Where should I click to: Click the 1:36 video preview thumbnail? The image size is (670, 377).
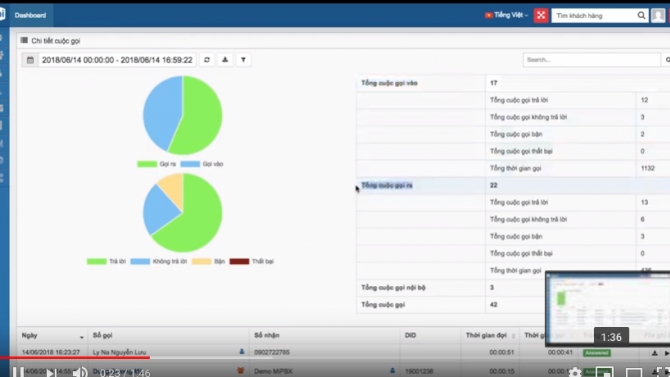608,308
